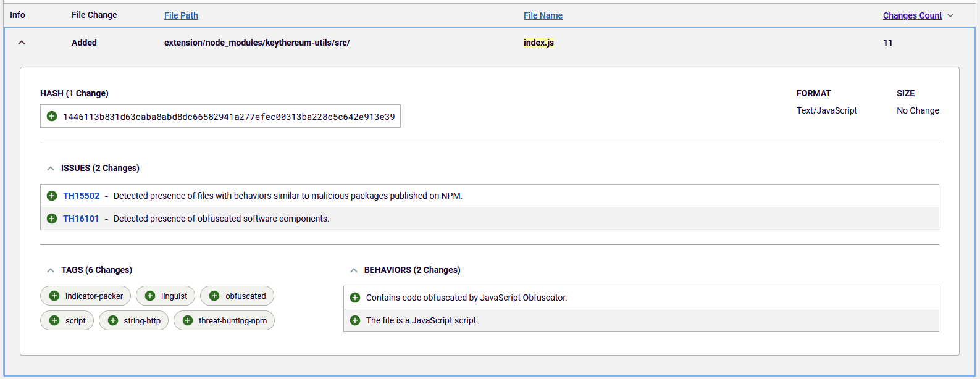Image resolution: width=980 pixels, height=379 pixels.
Task: Click the Text/JavaScript format value
Action: [827, 110]
